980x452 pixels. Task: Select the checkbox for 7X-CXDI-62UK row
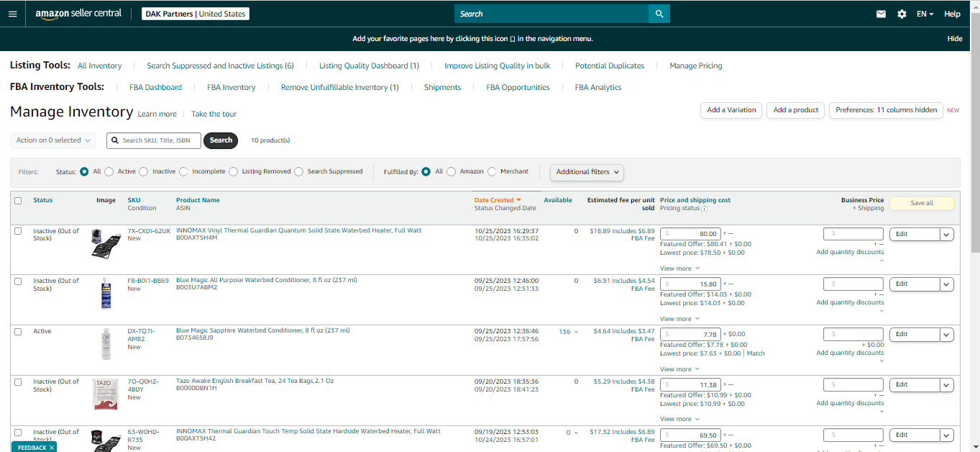coord(18,231)
